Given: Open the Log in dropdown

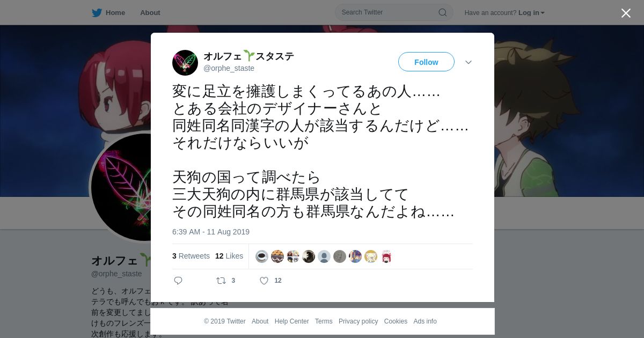Looking at the screenshot, I should pos(531,13).
